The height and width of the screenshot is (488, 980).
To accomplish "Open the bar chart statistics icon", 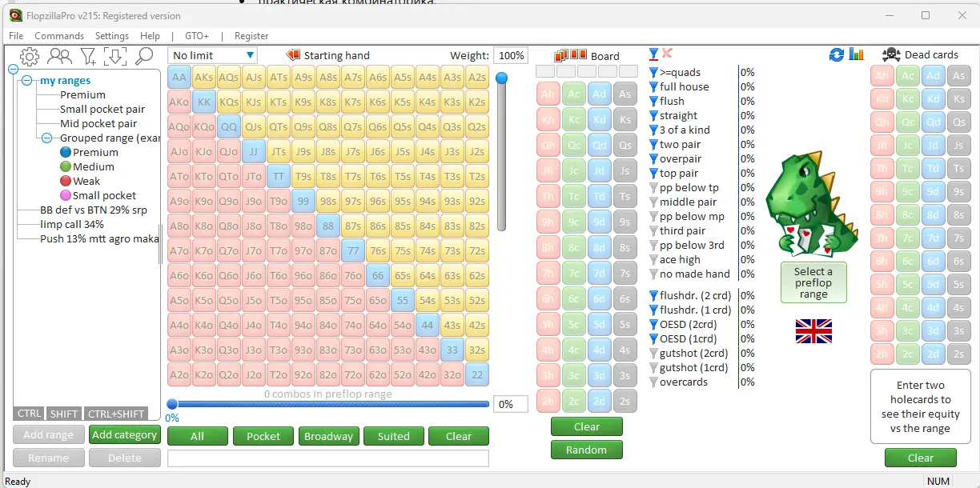I will coord(857,54).
